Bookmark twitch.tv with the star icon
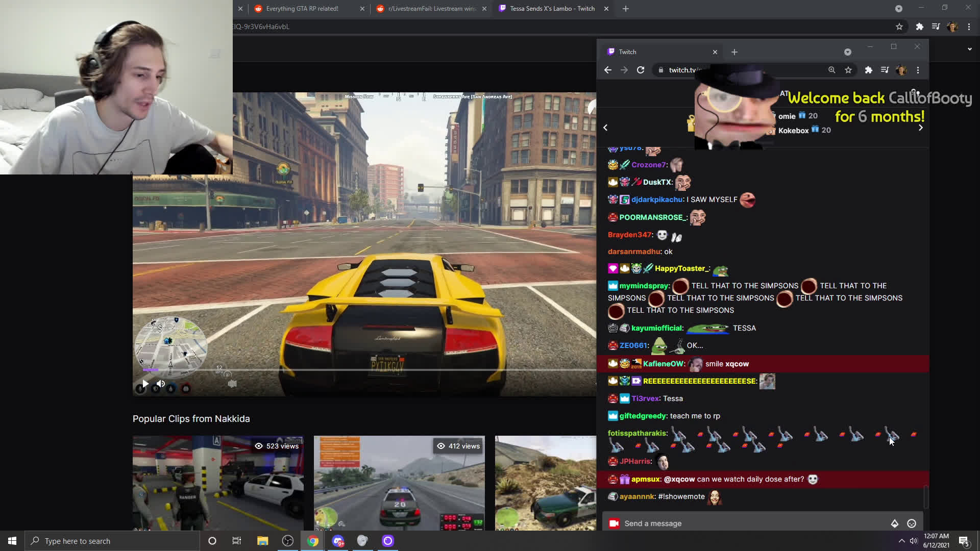 point(848,70)
